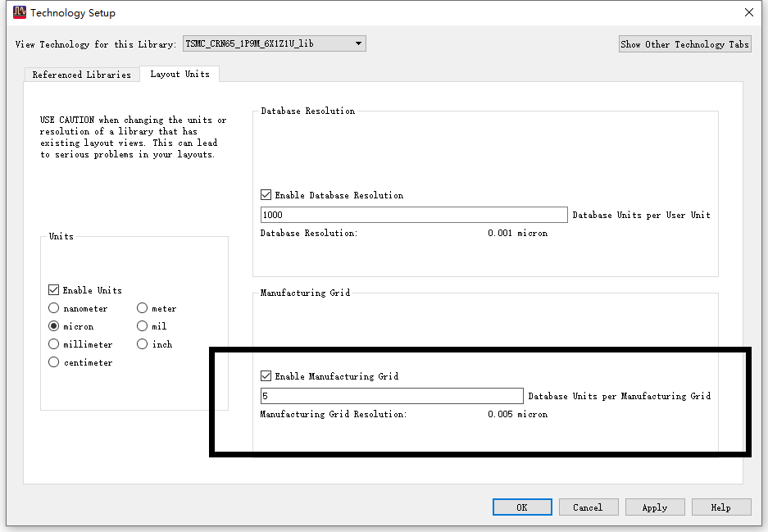Click the Cancel button
The image size is (768, 532).
click(x=588, y=507)
